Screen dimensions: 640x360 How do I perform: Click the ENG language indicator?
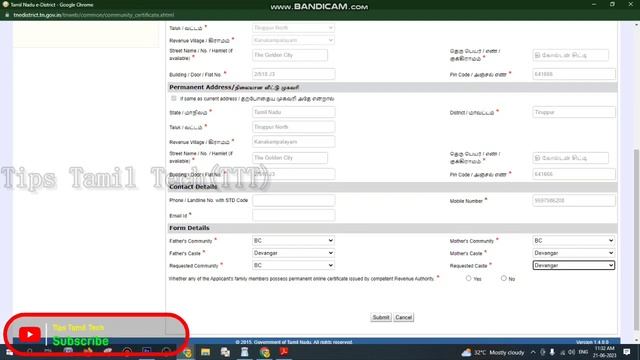[x=583, y=352]
